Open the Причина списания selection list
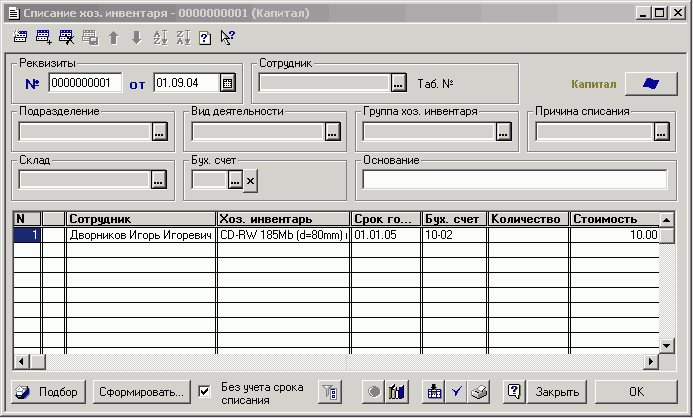Viewport: 693px width, 418px height. 660,131
